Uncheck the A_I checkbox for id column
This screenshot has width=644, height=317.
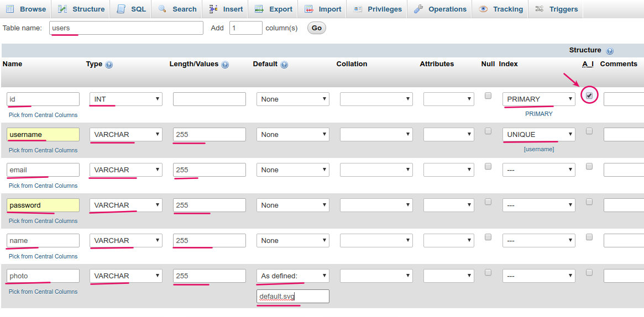589,96
